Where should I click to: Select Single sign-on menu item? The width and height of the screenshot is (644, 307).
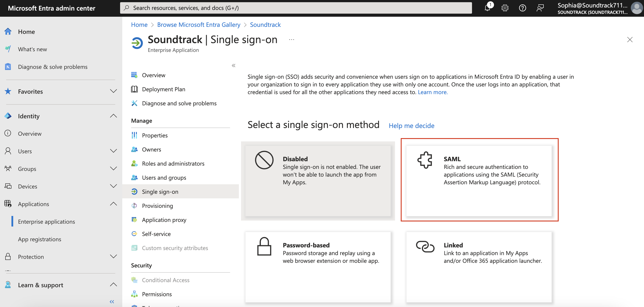(x=181, y=192)
